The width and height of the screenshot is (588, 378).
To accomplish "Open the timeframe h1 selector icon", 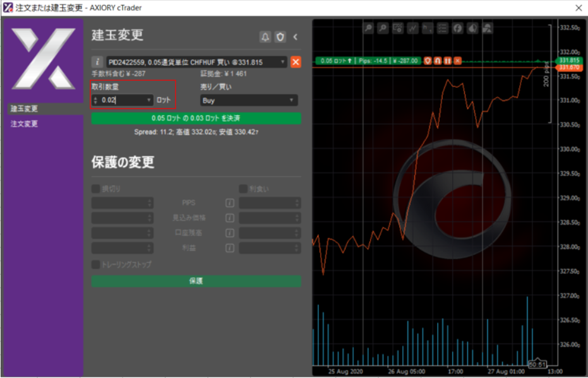I will pos(428,28).
